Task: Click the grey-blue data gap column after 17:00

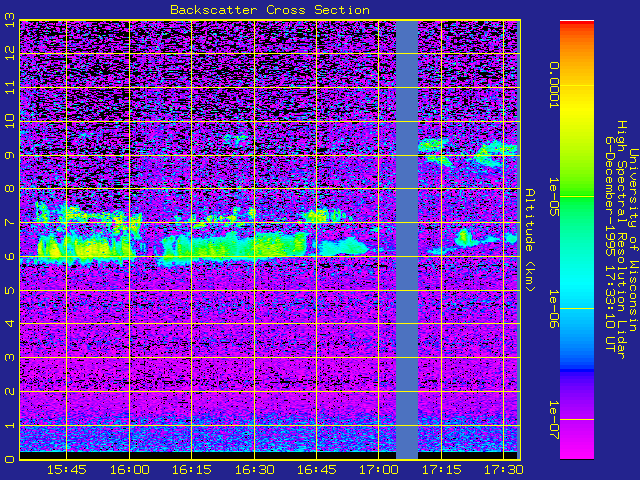Action: pyautogui.click(x=407, y=240)
